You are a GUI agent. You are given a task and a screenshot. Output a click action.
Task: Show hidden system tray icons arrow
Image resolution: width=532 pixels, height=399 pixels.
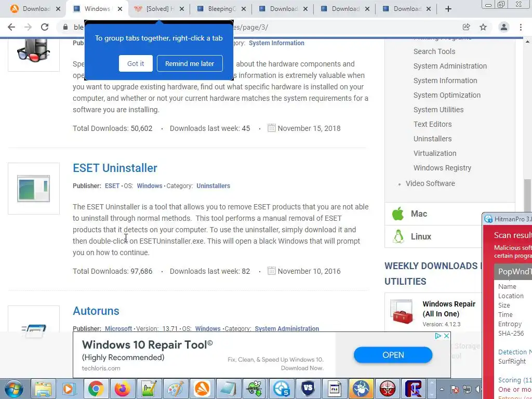pos(442,389)
